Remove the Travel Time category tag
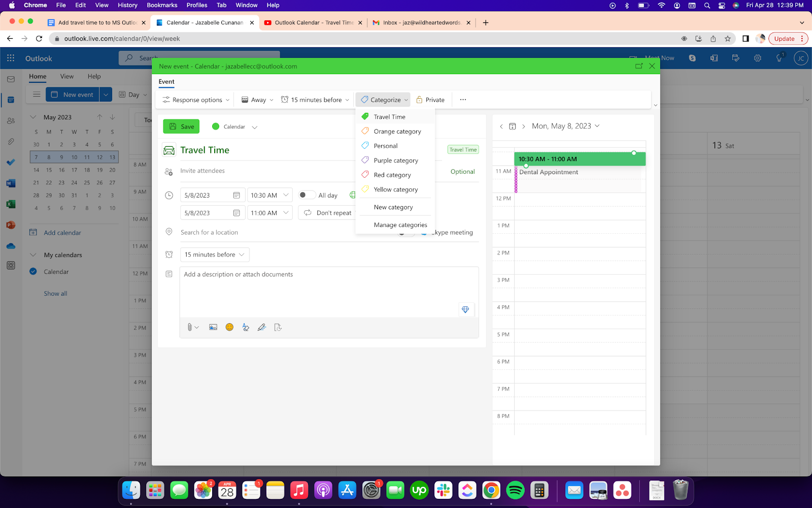812x508 pixels. pyautogui.click(x=463, y=149)
